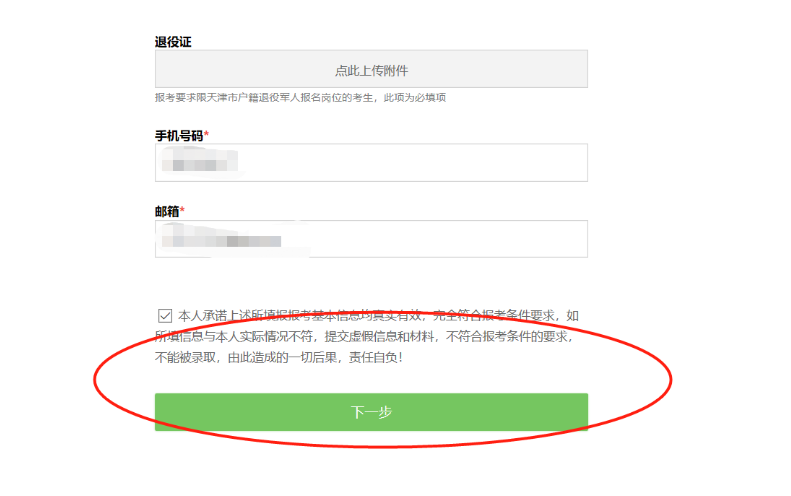Open the 点此上传附件 upload button
The height and width of the screenshot is (496, 791).
click(371, 69)
